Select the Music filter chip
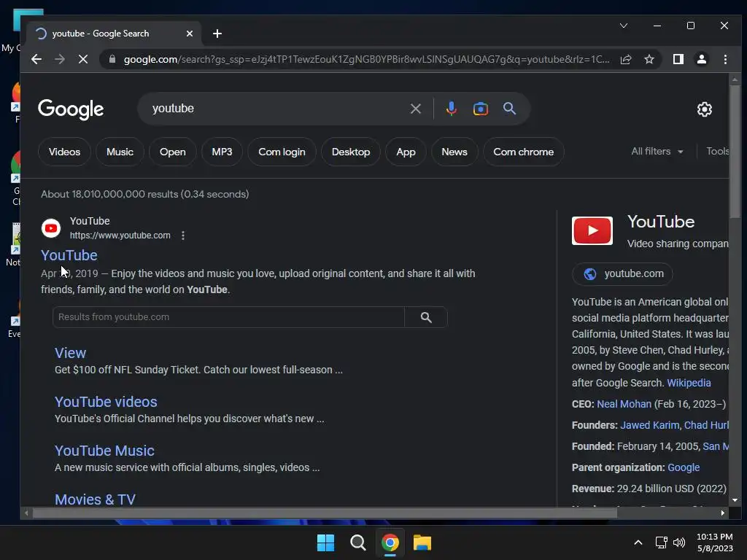This screenshot has width=747, height=560. [x=120, y=152]
